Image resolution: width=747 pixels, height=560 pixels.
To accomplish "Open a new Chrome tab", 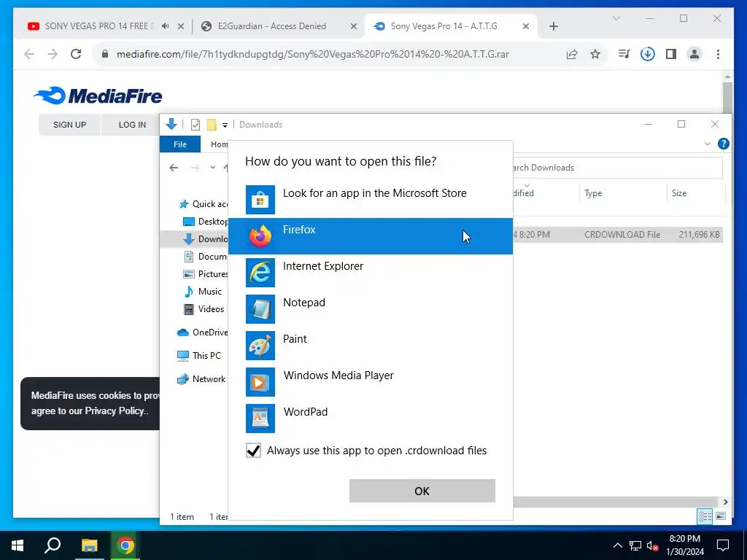I will [x=553, y=26].
